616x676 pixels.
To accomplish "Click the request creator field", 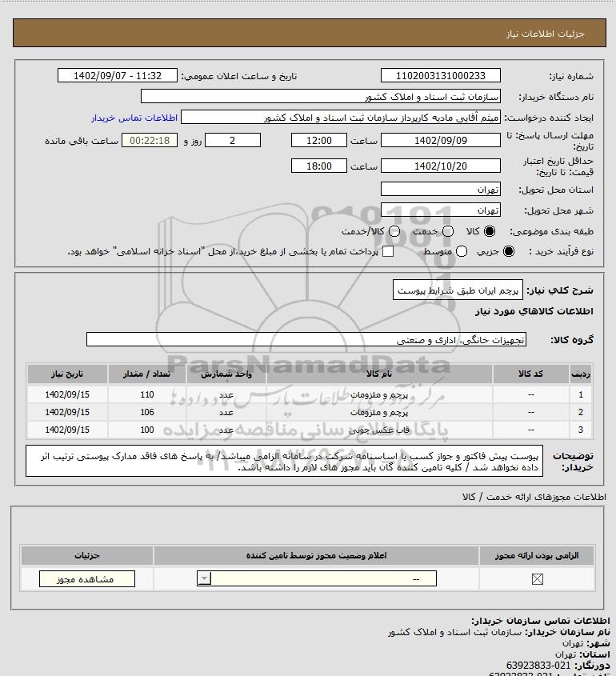I will tap(341, 118).
